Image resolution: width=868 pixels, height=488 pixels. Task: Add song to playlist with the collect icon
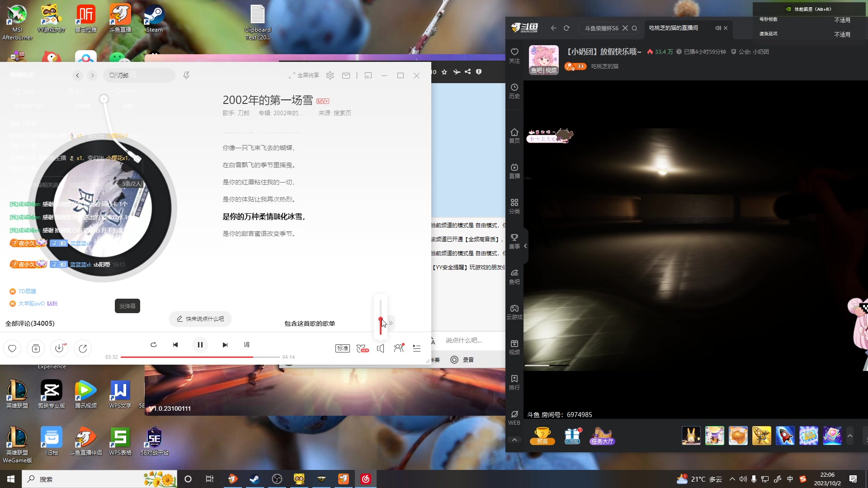36,348
